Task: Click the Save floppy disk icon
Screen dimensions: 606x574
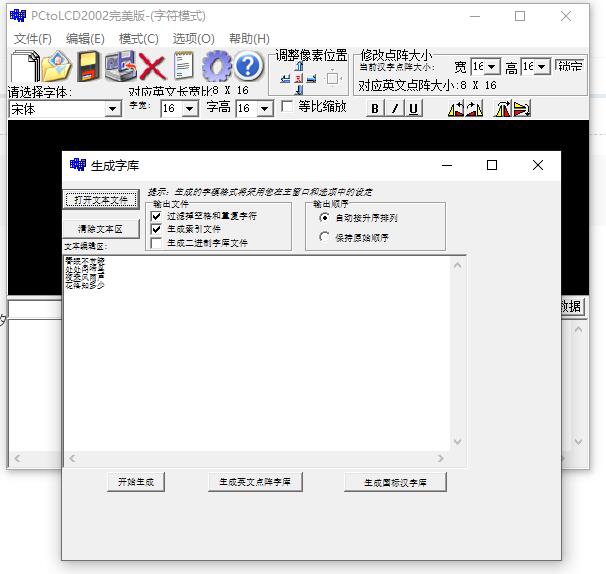Action: (88, 66)
